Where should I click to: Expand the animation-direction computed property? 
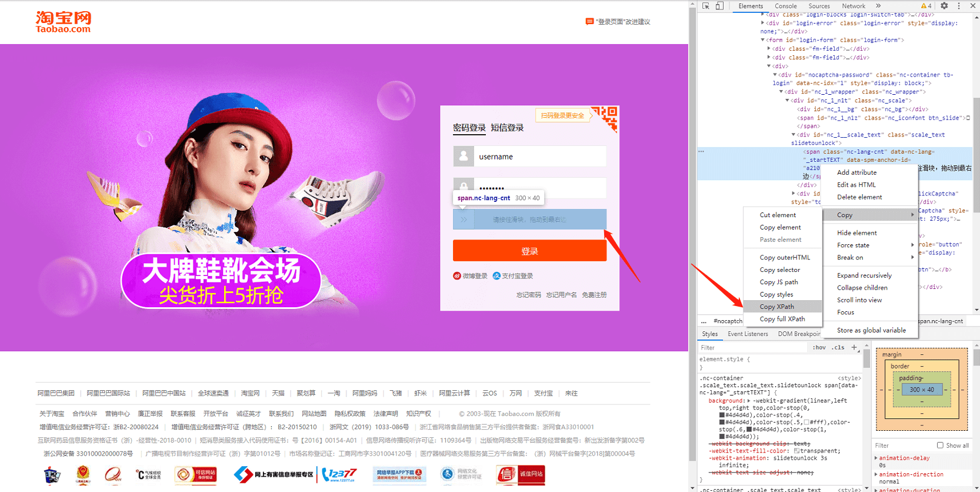[x=876, y=474]
